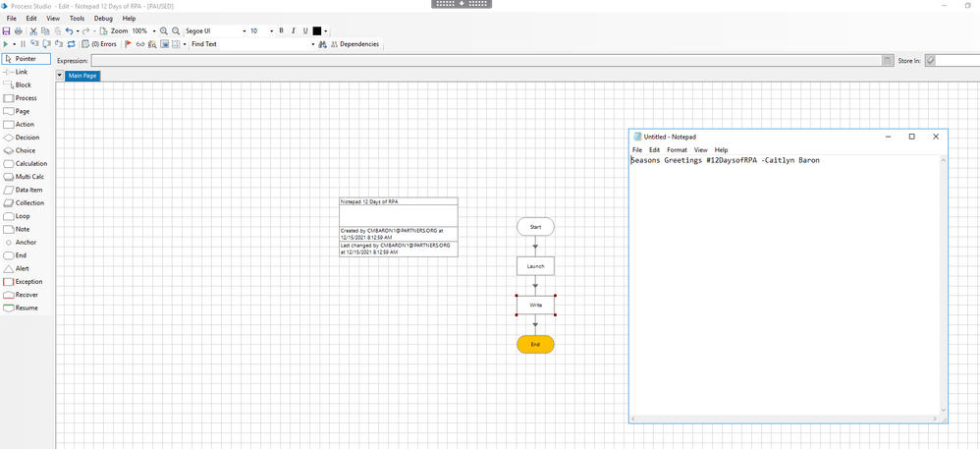Open Process Studio Help menu
This screenshot has height=449, width=980.
tap(129, 19)
